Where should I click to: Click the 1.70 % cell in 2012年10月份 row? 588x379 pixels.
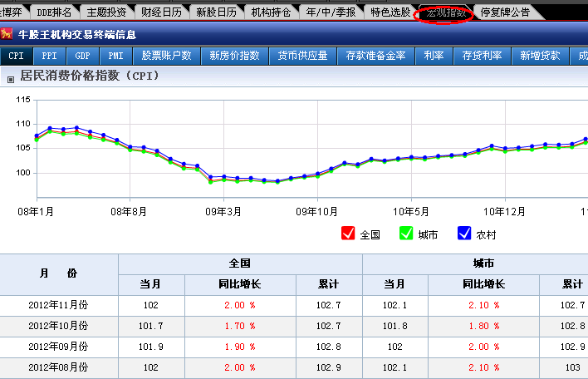coord(240,326)
